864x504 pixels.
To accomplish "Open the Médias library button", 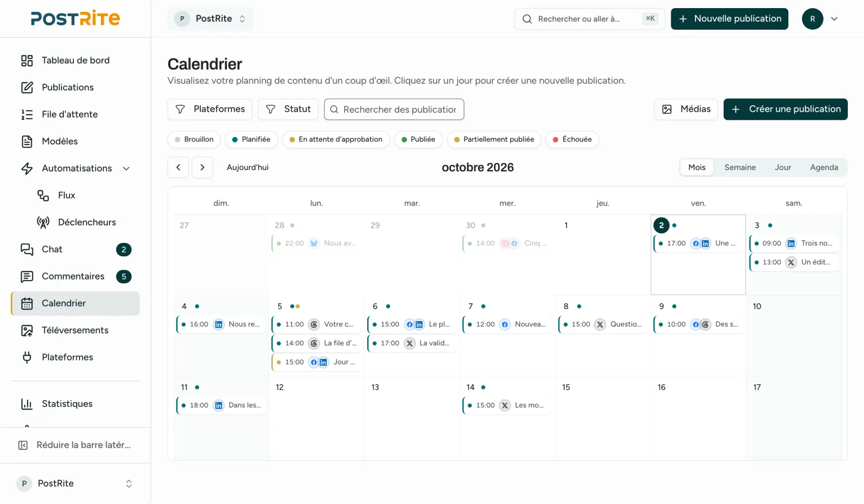I will click(686, 109).
